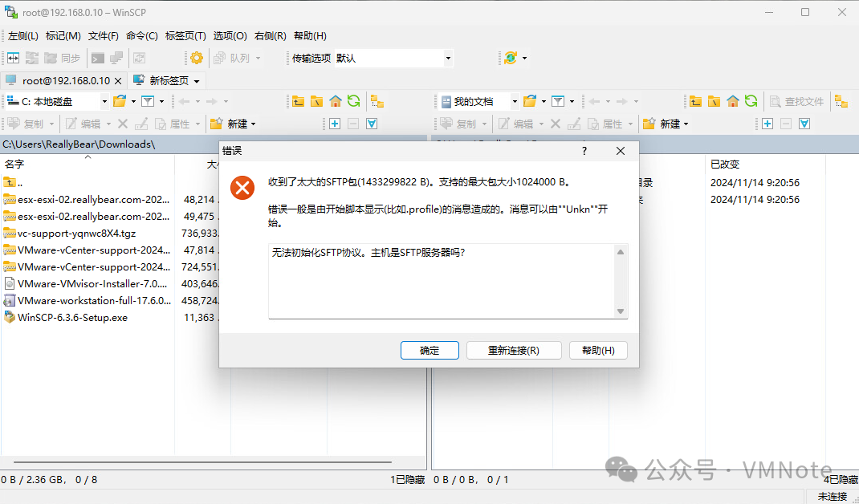The height and width of the screenshot is (504, 859).
Task: Close the root@192.168.0.10 session tab
Action: (x=118, y=80)
